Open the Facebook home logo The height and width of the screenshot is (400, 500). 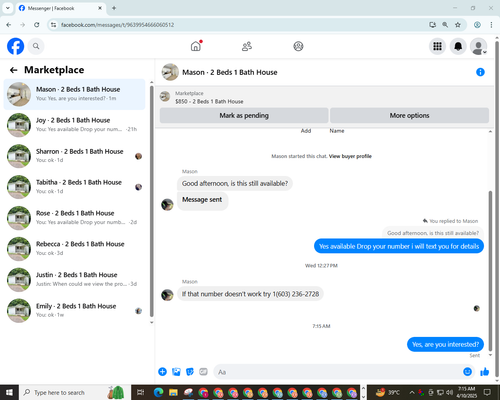click(x=16, y=46)
